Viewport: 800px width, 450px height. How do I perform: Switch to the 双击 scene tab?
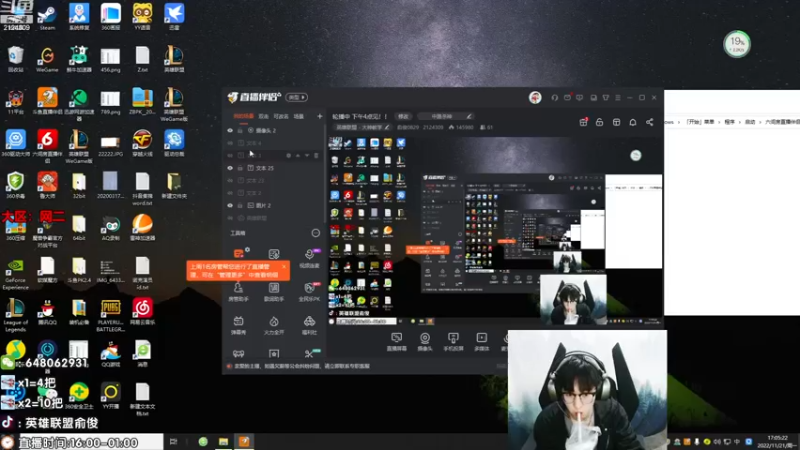pyautogui.click(x=263, y=116)
